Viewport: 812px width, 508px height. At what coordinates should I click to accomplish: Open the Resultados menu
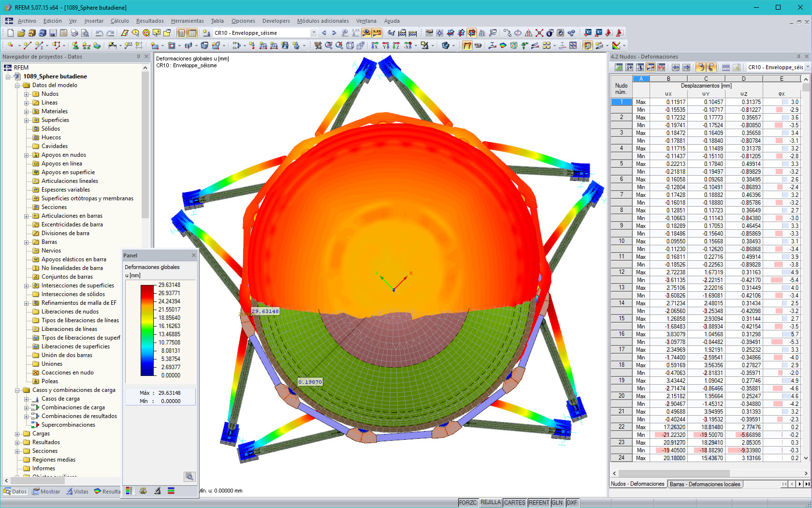point(149,21)
